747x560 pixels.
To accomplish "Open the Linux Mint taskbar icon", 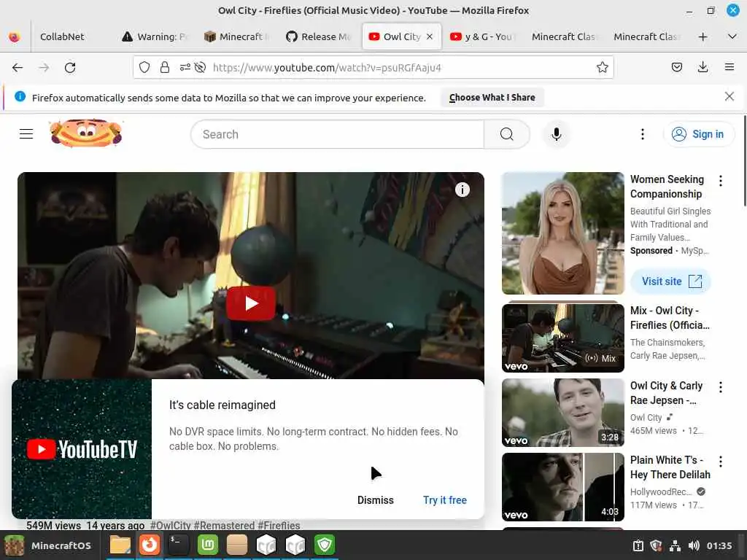I will (x=208, y=545).
